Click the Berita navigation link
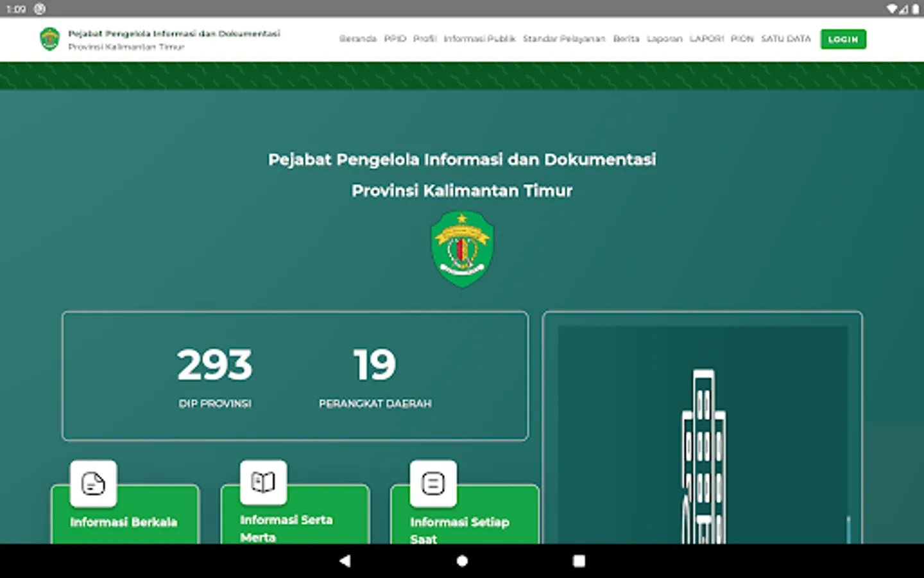The height and width of the screenshot is (578, 924). coord(626,39)
